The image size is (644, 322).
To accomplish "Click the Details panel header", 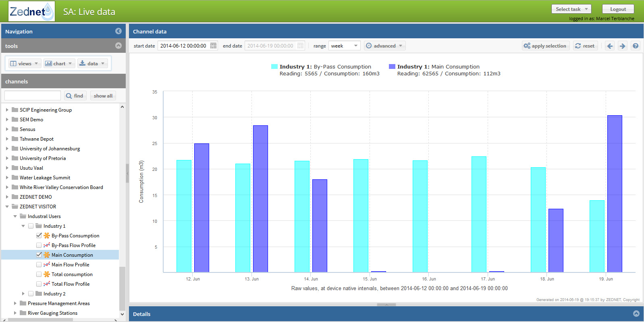I will coord(386,314).
